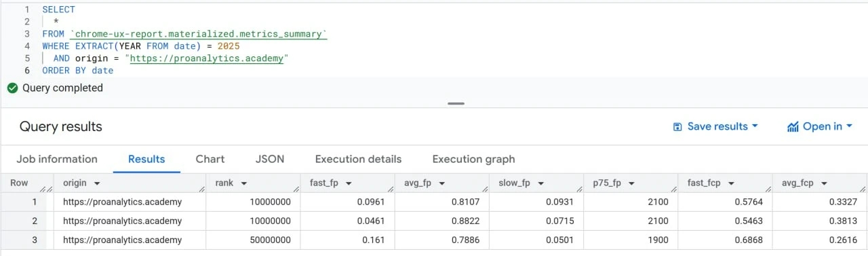Click the metrics_summary table link in query
Image resolution: width=868 pixels, height=256 pixels.
click(198, 34)
